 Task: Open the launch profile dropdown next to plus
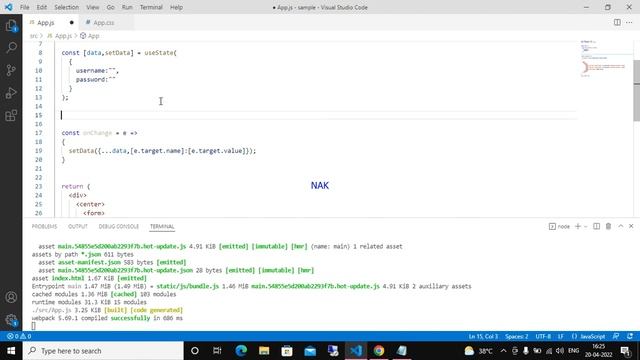click(585, 226)
